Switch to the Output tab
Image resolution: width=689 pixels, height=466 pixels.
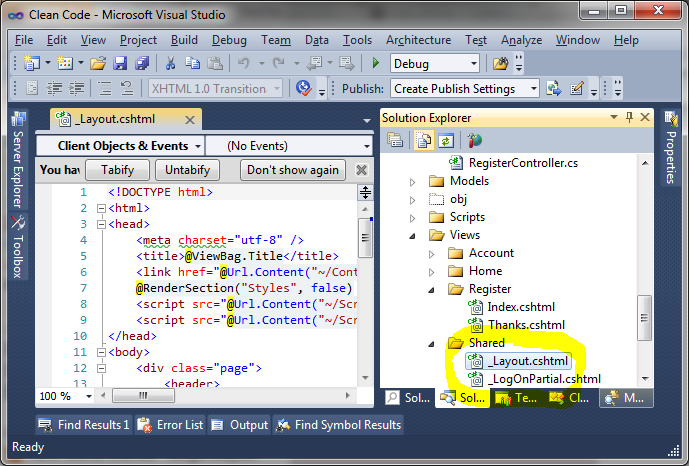[x=239, y=425]
